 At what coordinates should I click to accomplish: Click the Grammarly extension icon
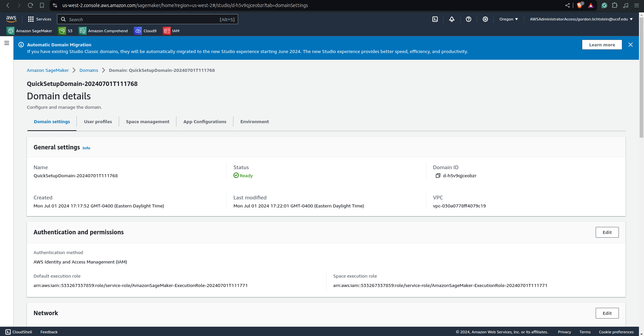pyautogui.click(x=604, y=5)
